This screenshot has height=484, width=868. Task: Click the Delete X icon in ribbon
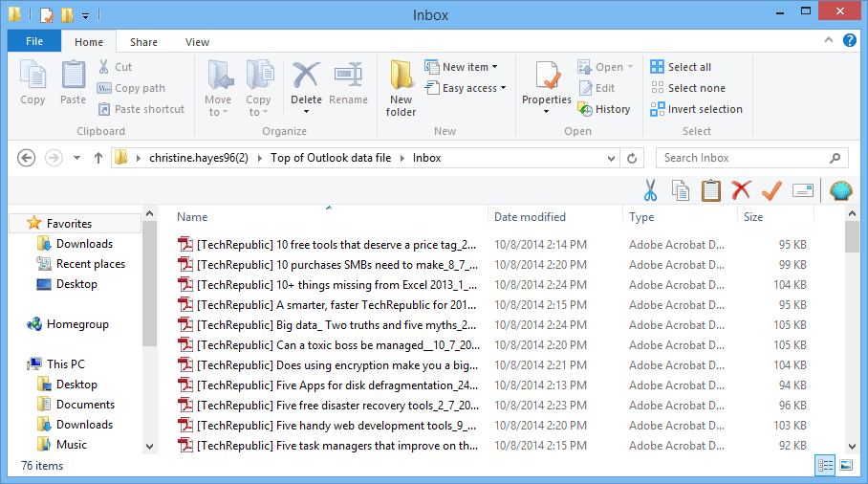pyautogui.click(x=306, y=76)
